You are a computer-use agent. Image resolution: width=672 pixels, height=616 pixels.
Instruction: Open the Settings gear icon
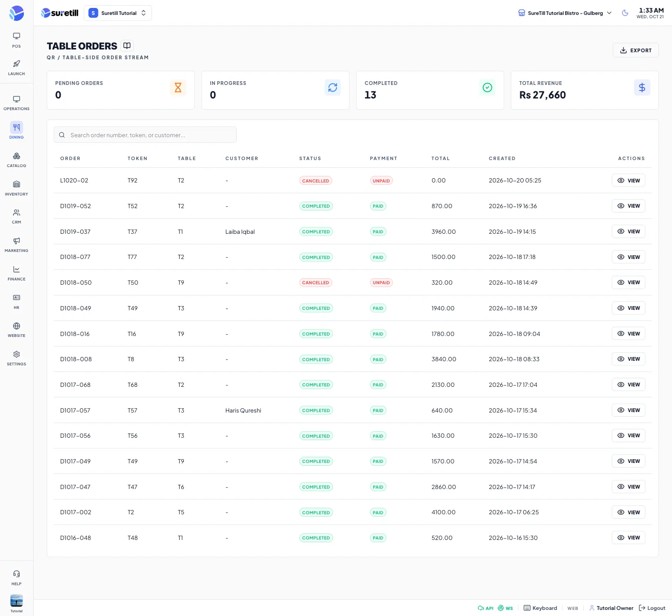pos(16,358)
